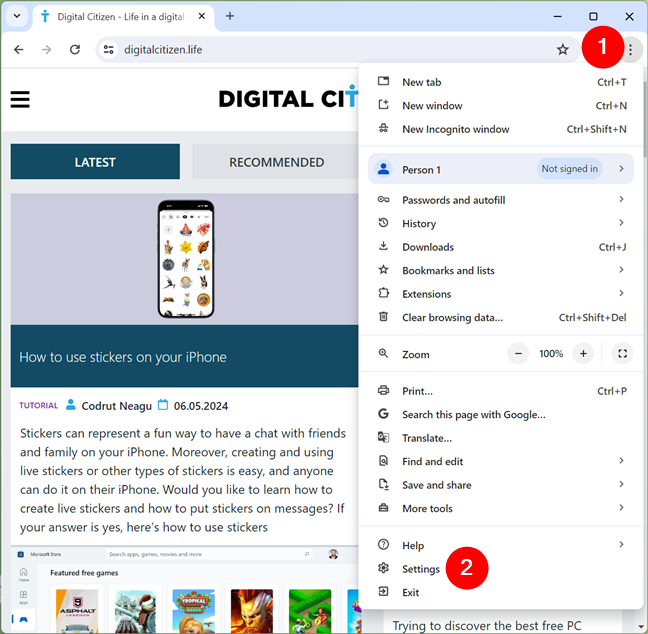The width and height of the screenshot is (648, 634).
Task: Enter full screen mode via zoom row icon
Action: (x=622, y=354)
